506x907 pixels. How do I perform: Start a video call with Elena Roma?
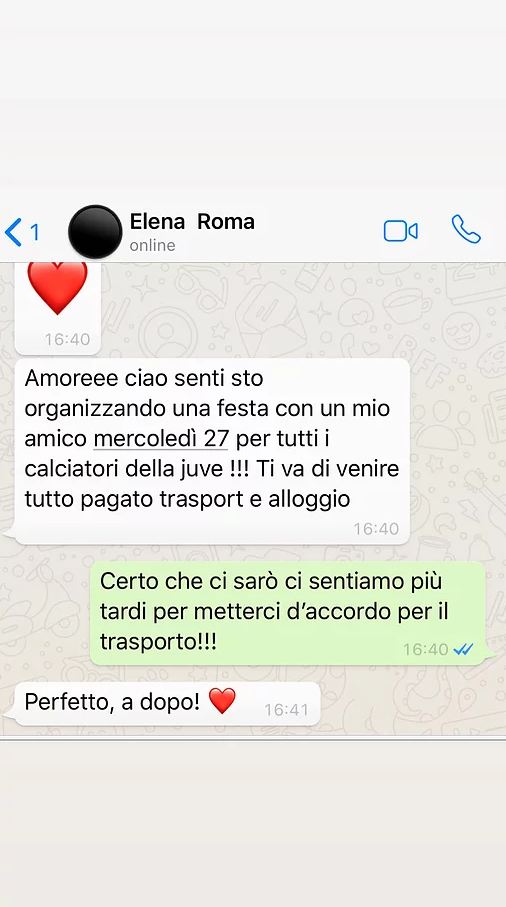point(401,231)
